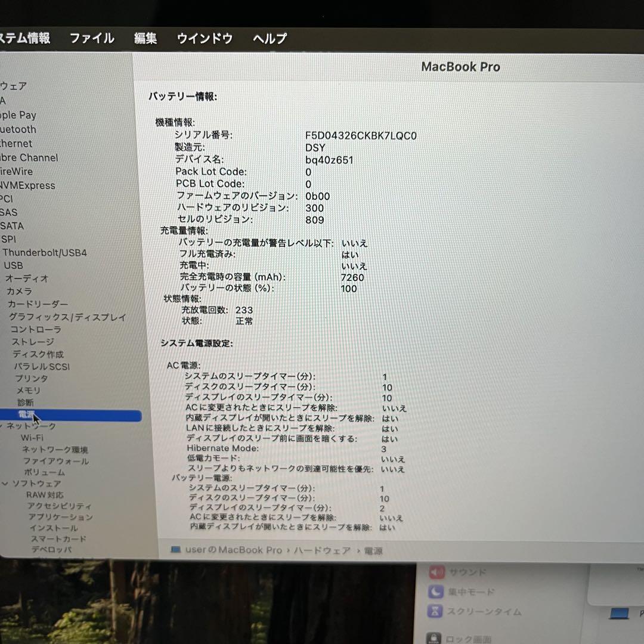The image size is (644, 644).
Task: Select スマートカード in the sidebar
Action: coord(58,539)
